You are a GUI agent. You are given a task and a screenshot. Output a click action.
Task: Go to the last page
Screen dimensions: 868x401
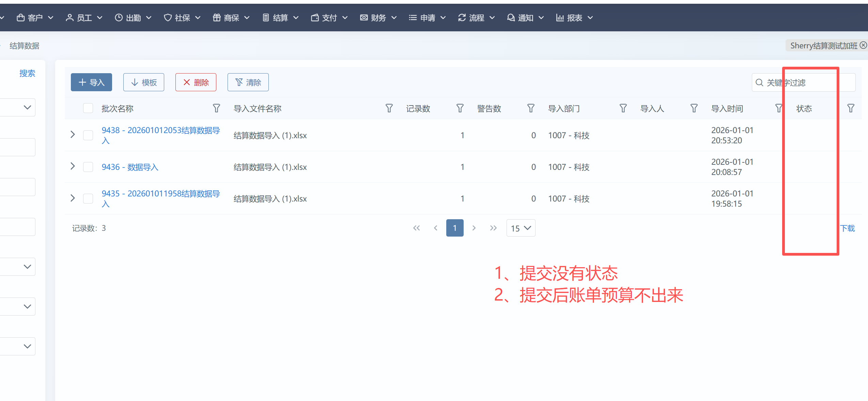493,228
